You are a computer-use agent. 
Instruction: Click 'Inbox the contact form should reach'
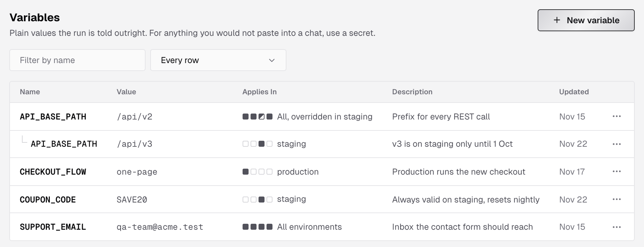pyautogui.click(x=462, y=227)
